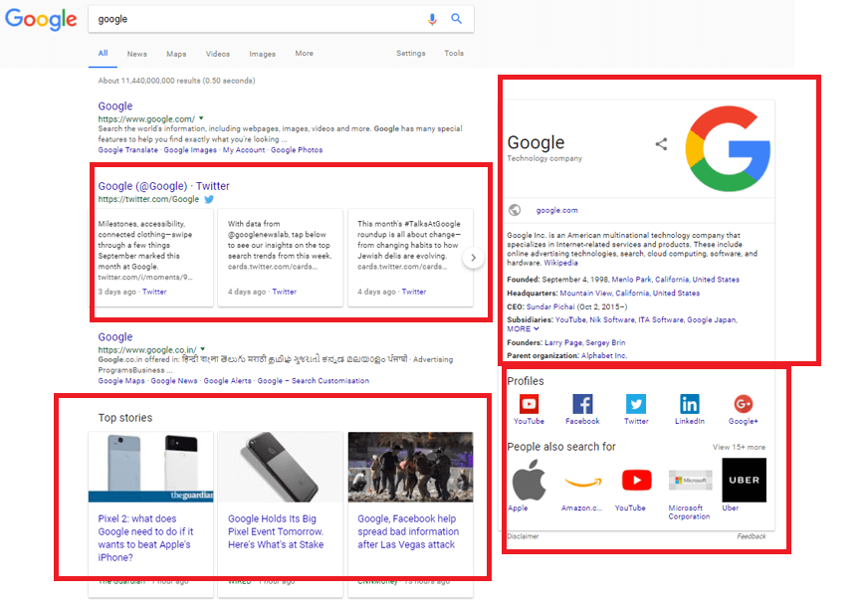The image size is (868, 605).
Task: Open the My Account sitelink
Action: 244,150
